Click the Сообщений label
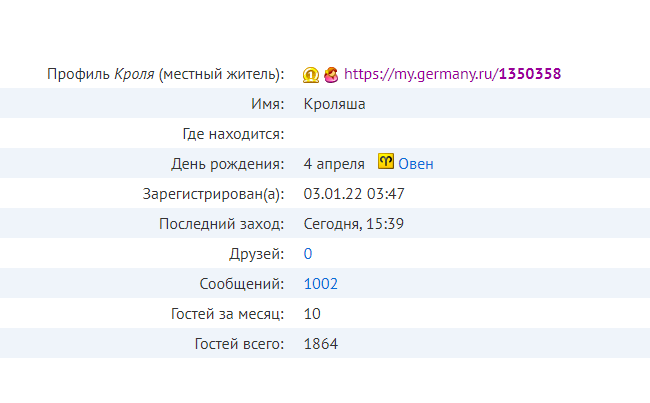Image resolution: width=650 pixels, height=403 pixels. [x=242, y=284]
